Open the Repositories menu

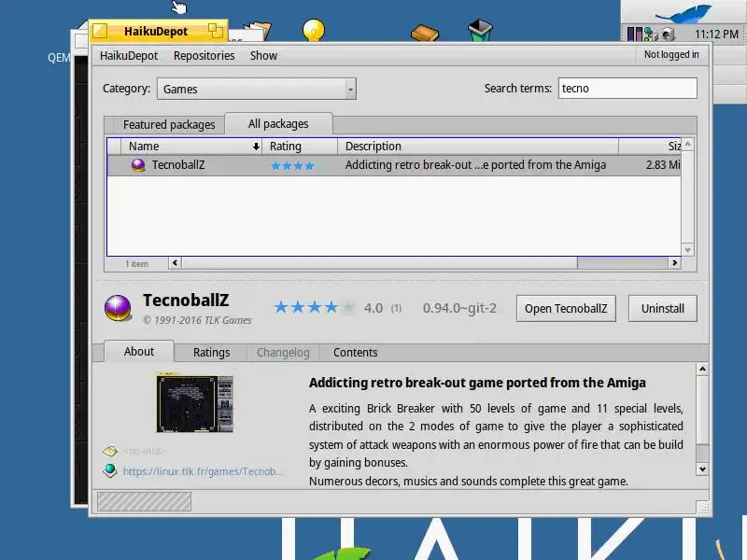tap(204, 56)
